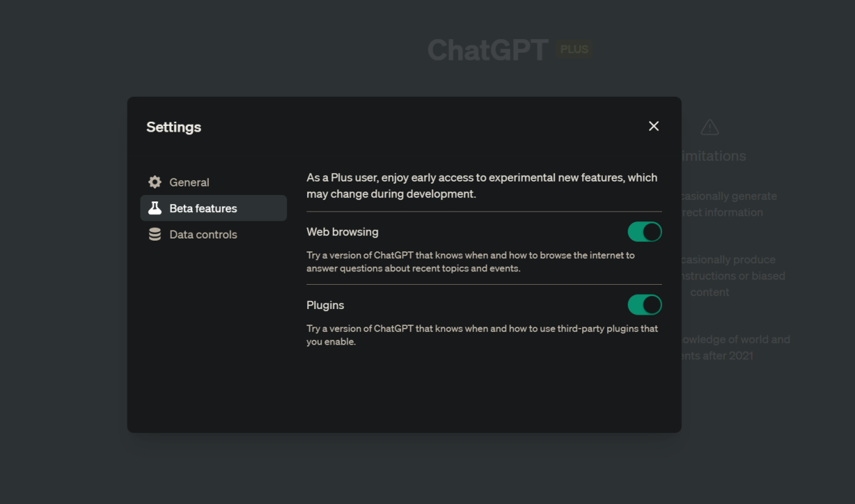Click the Web browsing description text

click(x=470, y=261)
